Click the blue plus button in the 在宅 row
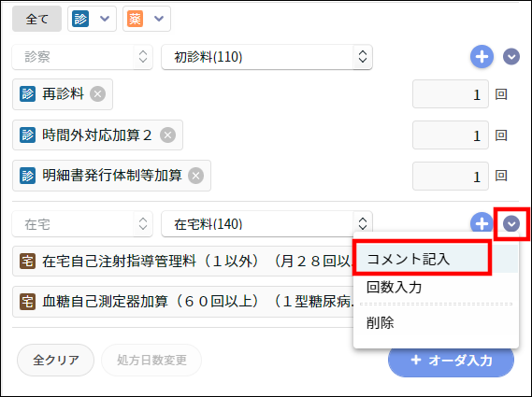The width and height of the screenshot is (532, 397). coord(482,222)
